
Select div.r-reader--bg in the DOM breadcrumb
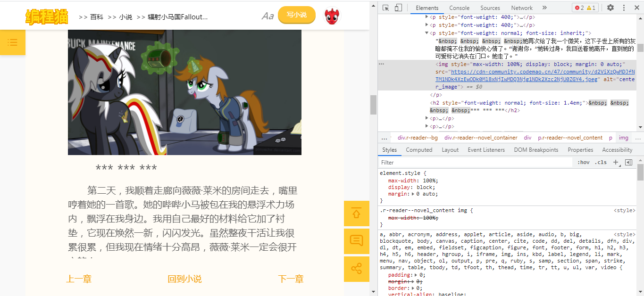coord(418,138)
